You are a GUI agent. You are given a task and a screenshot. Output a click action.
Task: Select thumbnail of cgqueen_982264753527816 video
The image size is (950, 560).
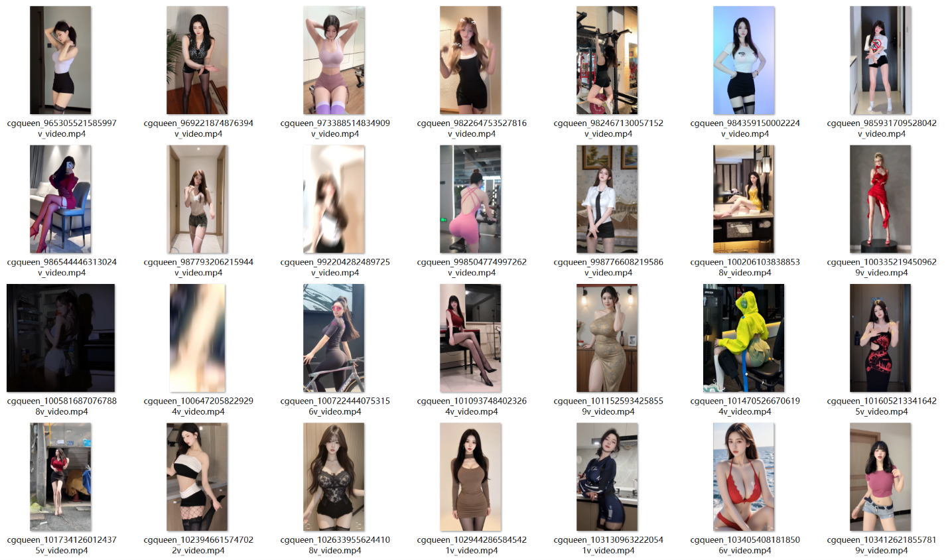470,60
